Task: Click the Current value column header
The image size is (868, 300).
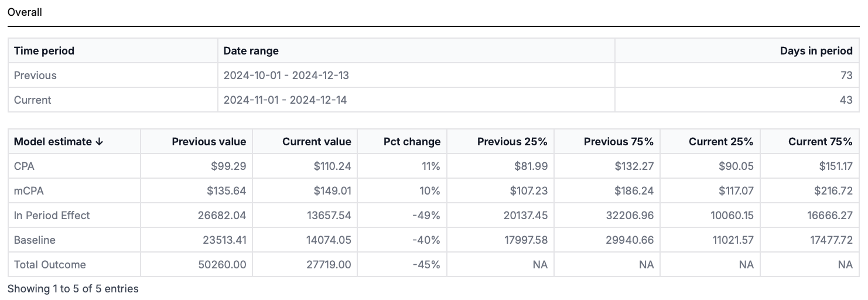Action: (316, 142)
